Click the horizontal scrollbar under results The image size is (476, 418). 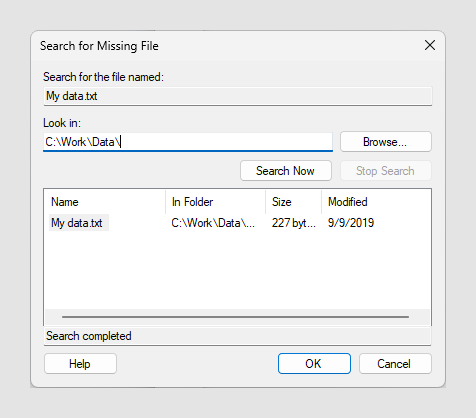235,317
